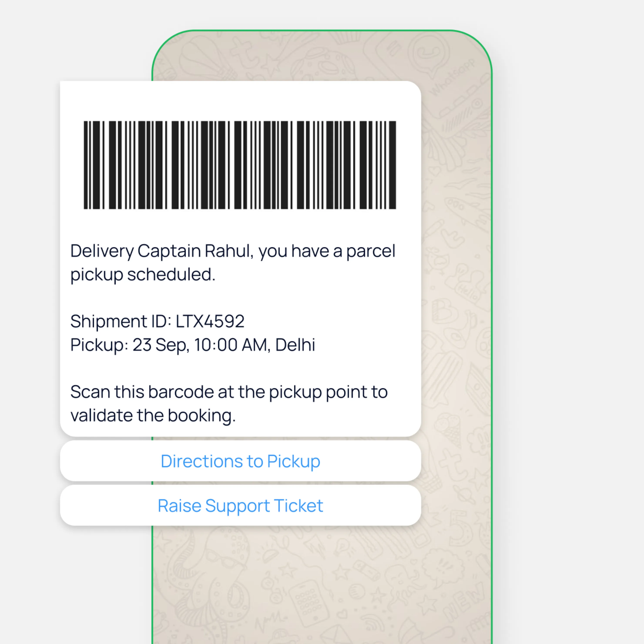The image size is (644, 644).
Task: Select the Shipment ID LTX4592 text
Action: point(157,321)
